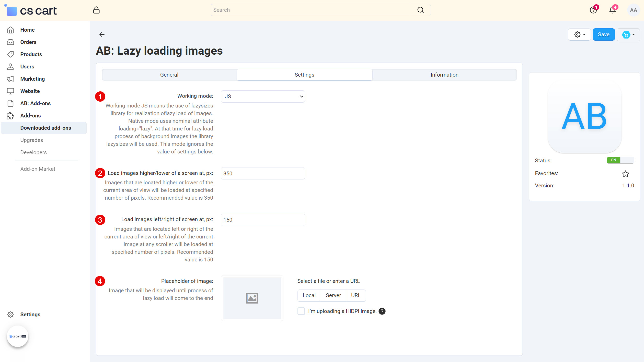The width and height of the screenshot is (644, 362).
Task: Choose Local file upload
Action: coord(309,295)
